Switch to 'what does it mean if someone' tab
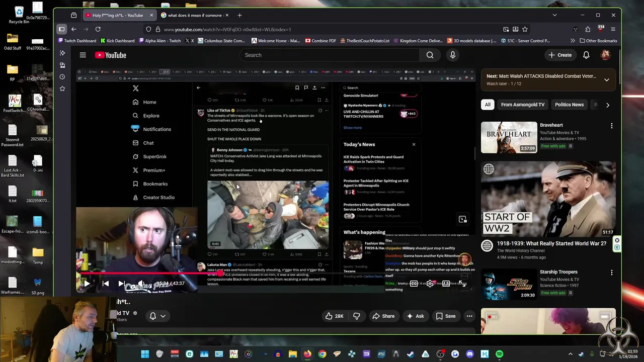 pyautogui.click(x=195, y=15)
